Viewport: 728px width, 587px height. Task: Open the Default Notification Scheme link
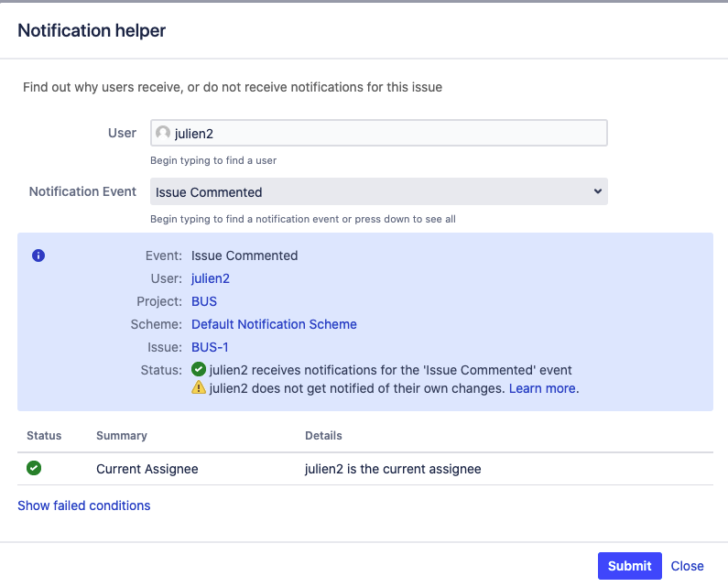pos(274,324)
